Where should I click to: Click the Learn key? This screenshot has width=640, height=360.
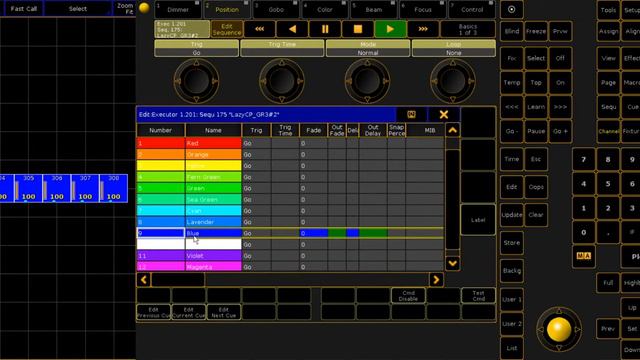click(536, 107)
